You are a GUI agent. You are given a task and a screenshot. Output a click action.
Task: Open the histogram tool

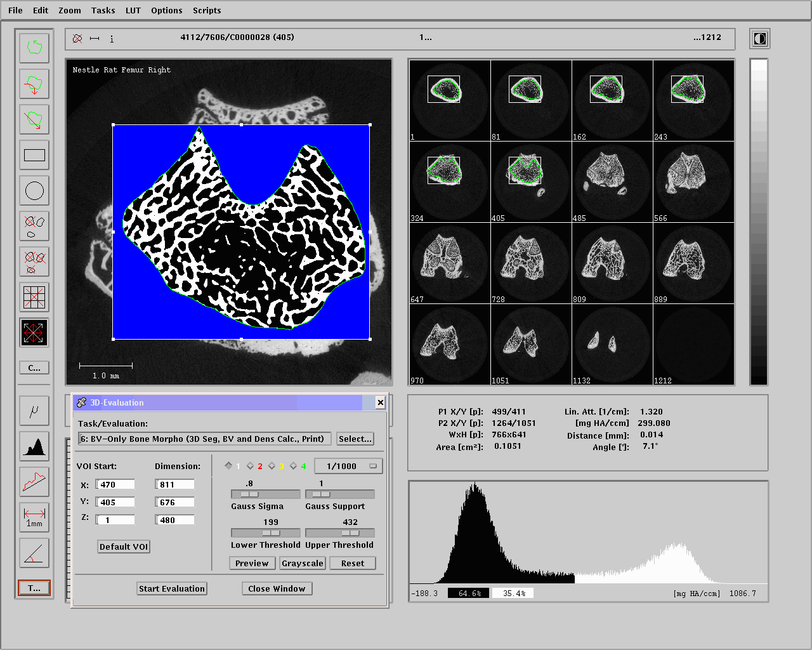tap(34, 447)
